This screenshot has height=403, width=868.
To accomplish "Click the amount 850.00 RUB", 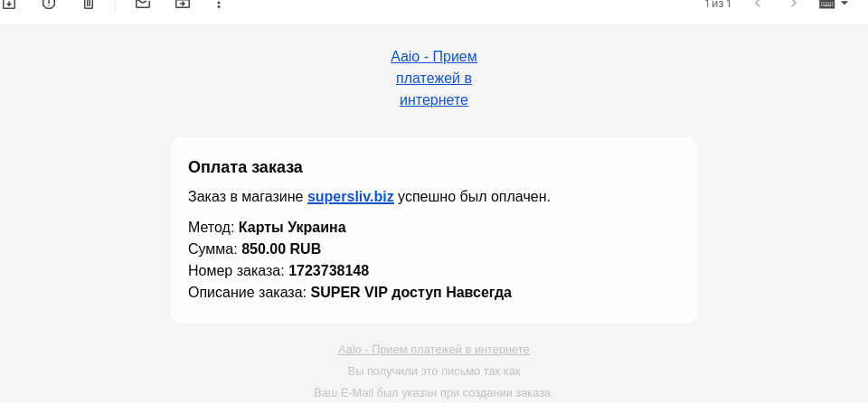I will (x=281, y=249).
